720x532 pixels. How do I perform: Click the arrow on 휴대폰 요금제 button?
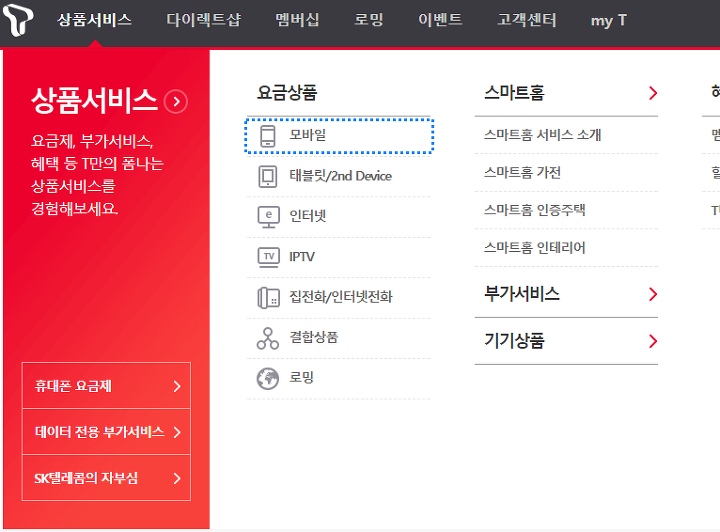[177, 386]
